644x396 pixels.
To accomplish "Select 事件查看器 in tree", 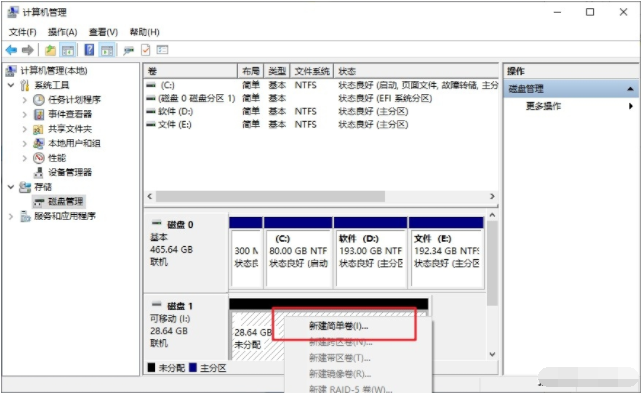I will coord(70,114).
